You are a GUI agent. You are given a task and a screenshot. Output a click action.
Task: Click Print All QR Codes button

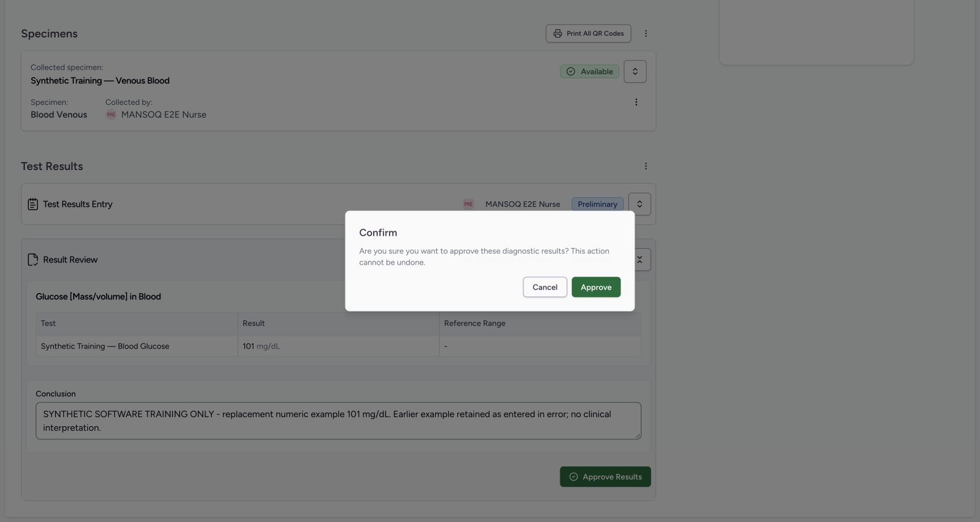click(x=588, y=33)
